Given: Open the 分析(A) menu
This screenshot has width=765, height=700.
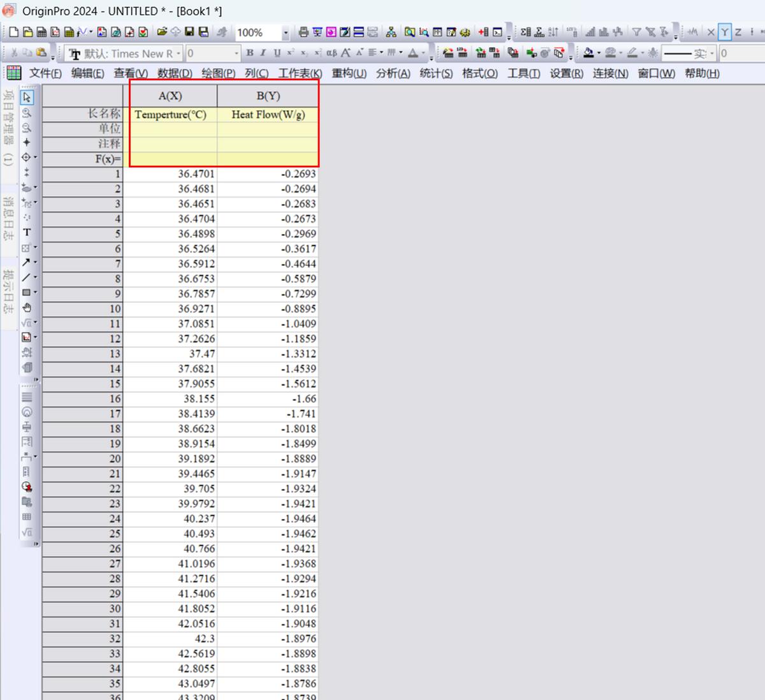Looking at the screenshot, I should pyautogui.click(x=393, y=73).
